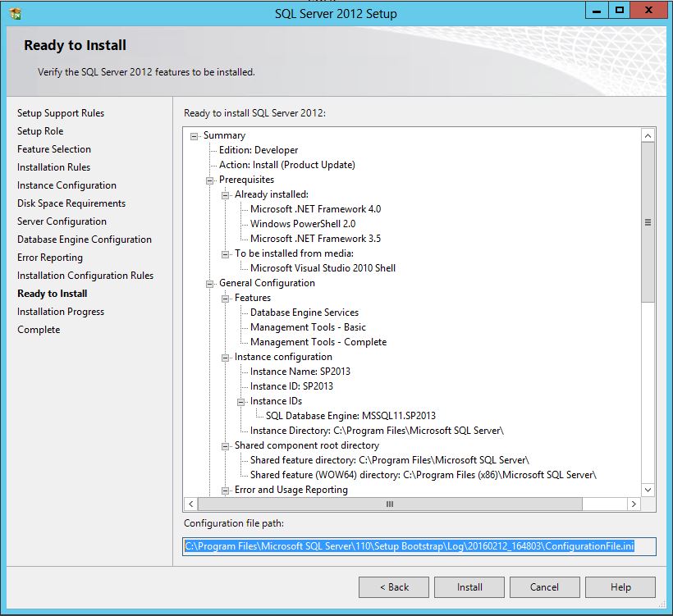Select SQL Database Engine: MSSQL11.SP2013 row

tap(350, 416)
